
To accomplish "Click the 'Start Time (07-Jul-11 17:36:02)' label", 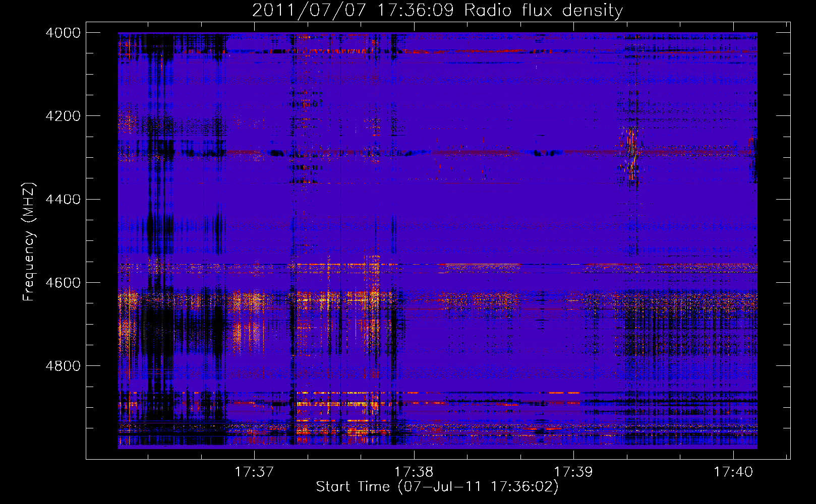I will point(437,487).
